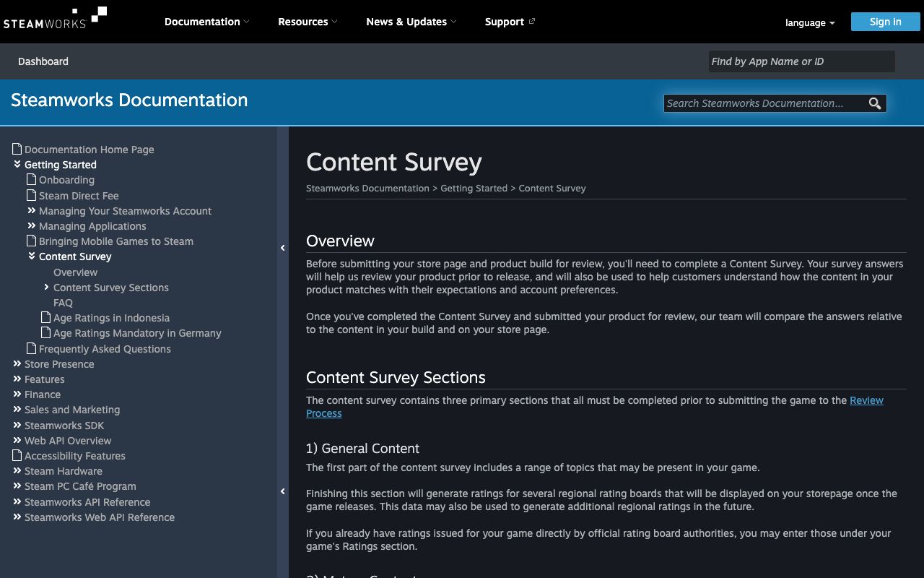Click the Steamworks Documentation banner title

[x=129, y=100]
